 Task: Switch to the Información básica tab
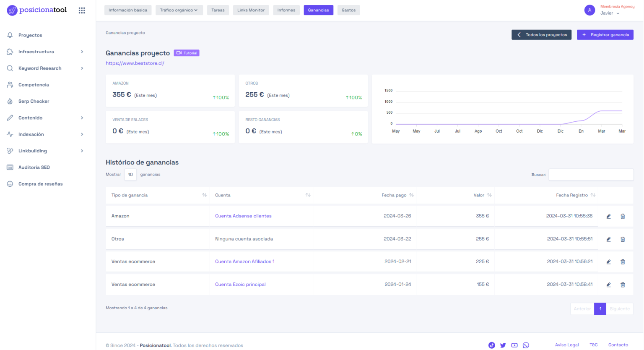(x=128, y=10)
